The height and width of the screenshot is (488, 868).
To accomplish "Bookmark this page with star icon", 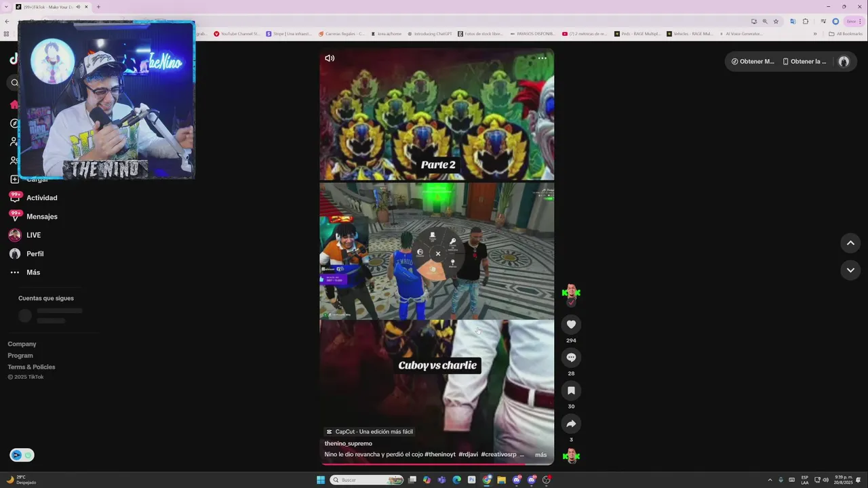I will coord(776,21).
